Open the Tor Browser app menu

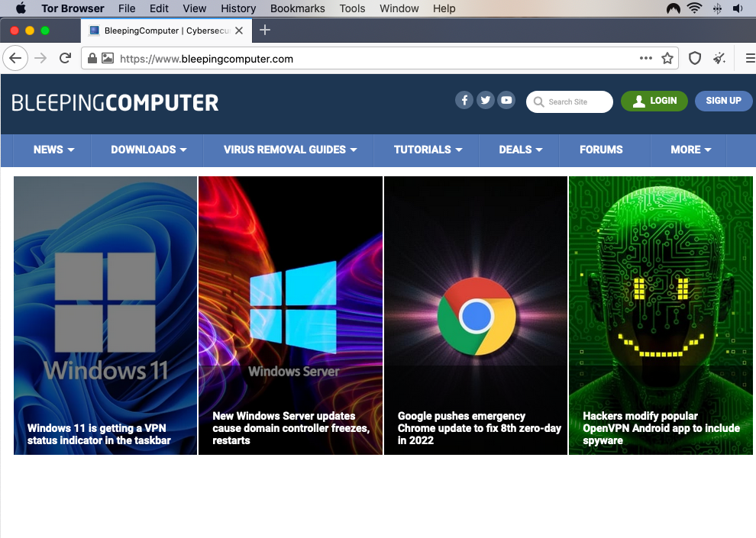(73, 8)
